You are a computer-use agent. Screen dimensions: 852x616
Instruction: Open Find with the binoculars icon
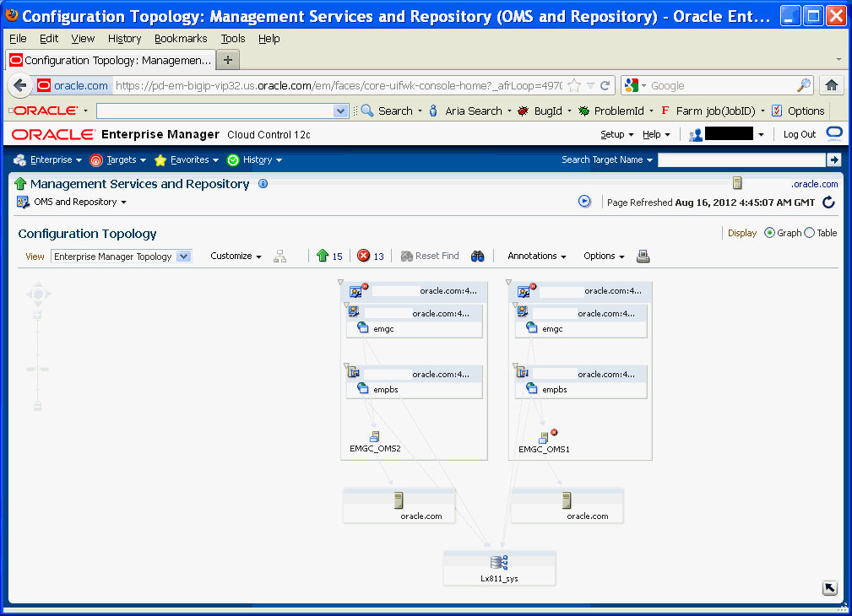click(477, 256)
